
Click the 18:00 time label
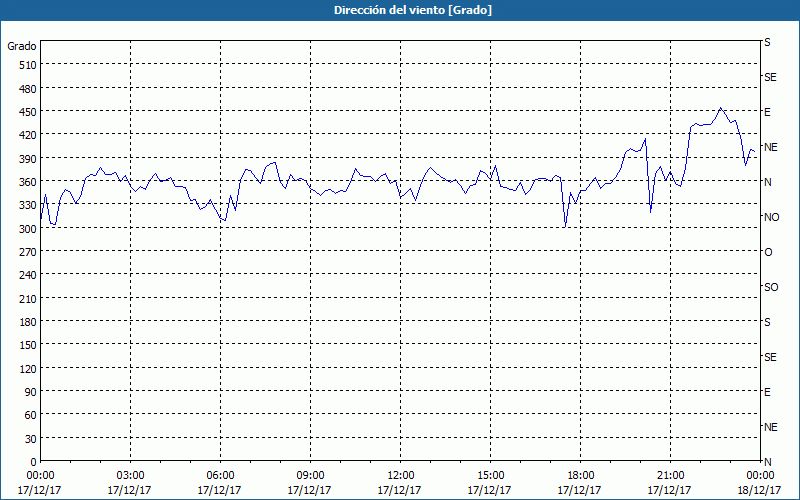click(580, 476)
